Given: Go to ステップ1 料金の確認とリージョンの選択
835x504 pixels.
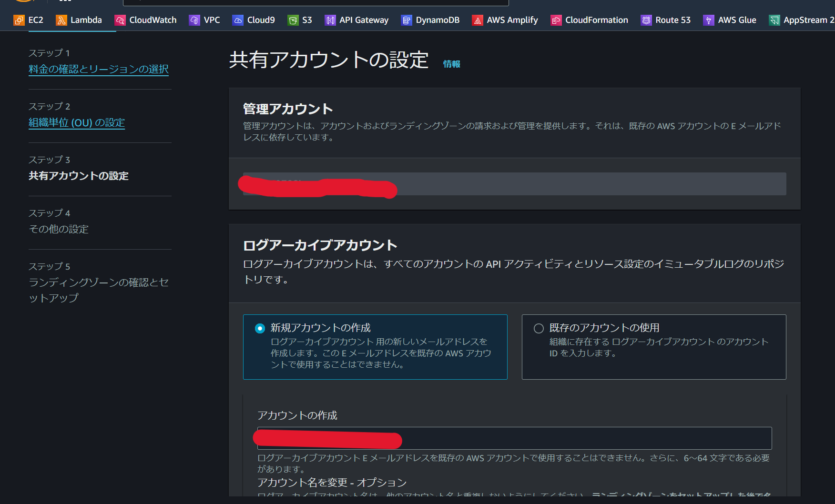Looking at the screenshot, I should [x=99, y=69].
